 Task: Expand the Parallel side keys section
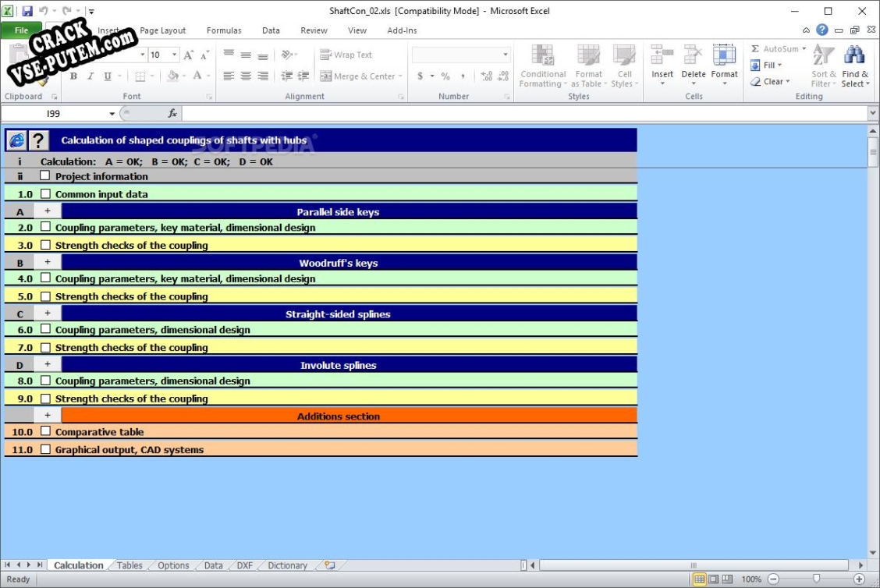[48, 211]
